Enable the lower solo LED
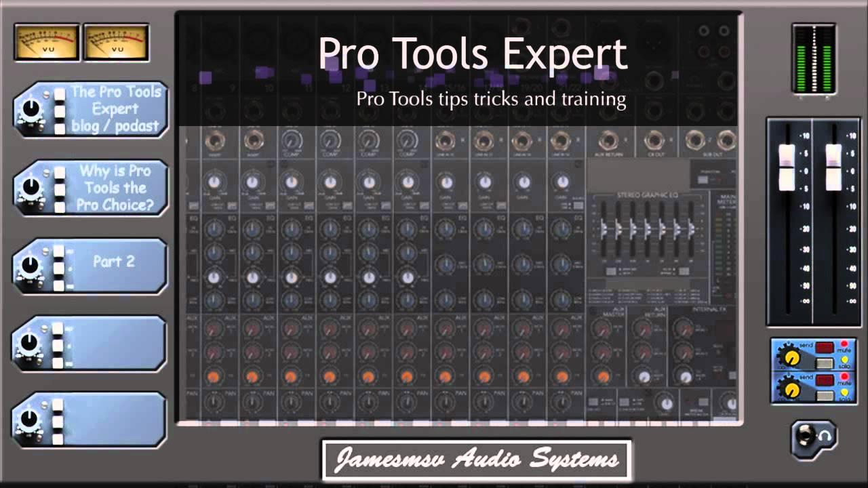 click(x=844, y=392)
